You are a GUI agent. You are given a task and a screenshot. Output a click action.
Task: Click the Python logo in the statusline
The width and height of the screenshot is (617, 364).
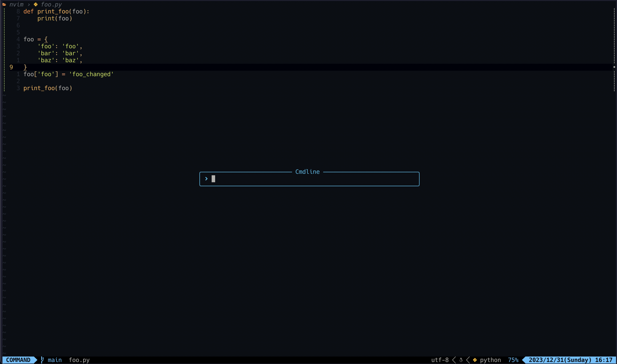[475, 360]
